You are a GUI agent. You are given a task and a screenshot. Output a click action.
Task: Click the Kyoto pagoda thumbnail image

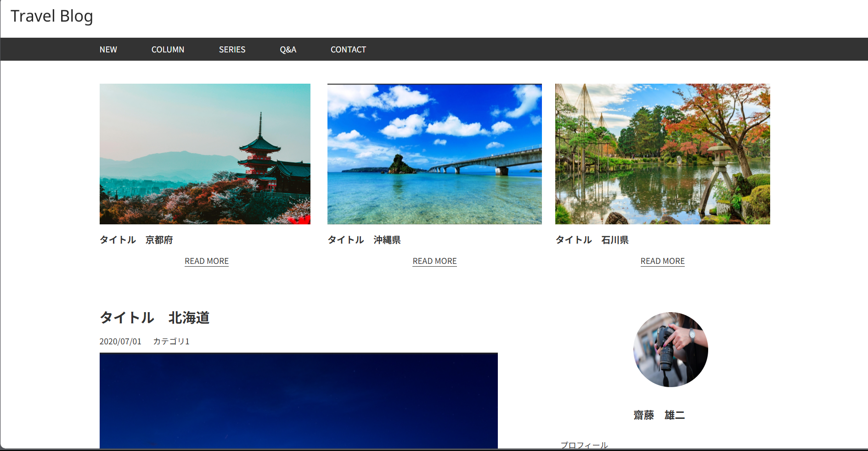click(205, 154)
